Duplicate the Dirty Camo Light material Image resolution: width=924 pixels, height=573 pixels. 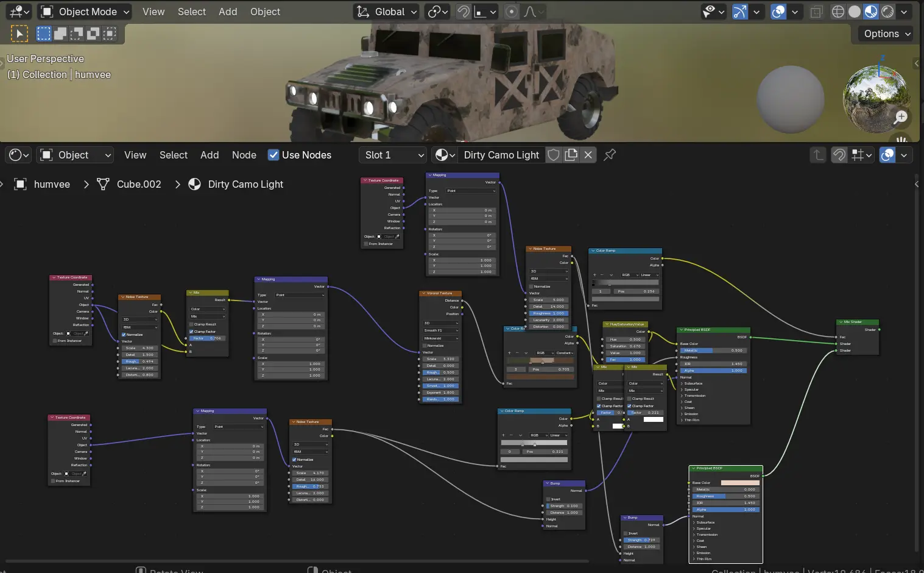coord(571,155)
